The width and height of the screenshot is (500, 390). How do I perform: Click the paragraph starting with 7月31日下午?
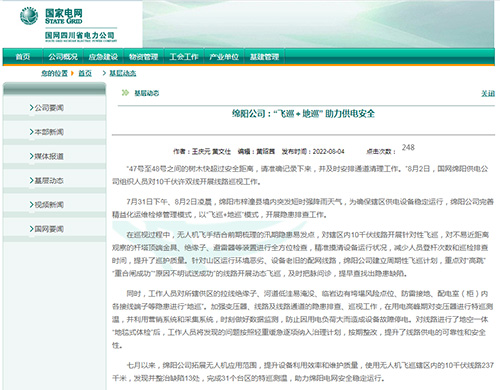[x=303, y=208]
